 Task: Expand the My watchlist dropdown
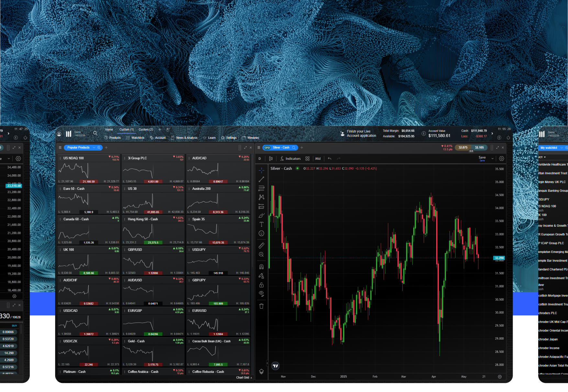(562, 148)
